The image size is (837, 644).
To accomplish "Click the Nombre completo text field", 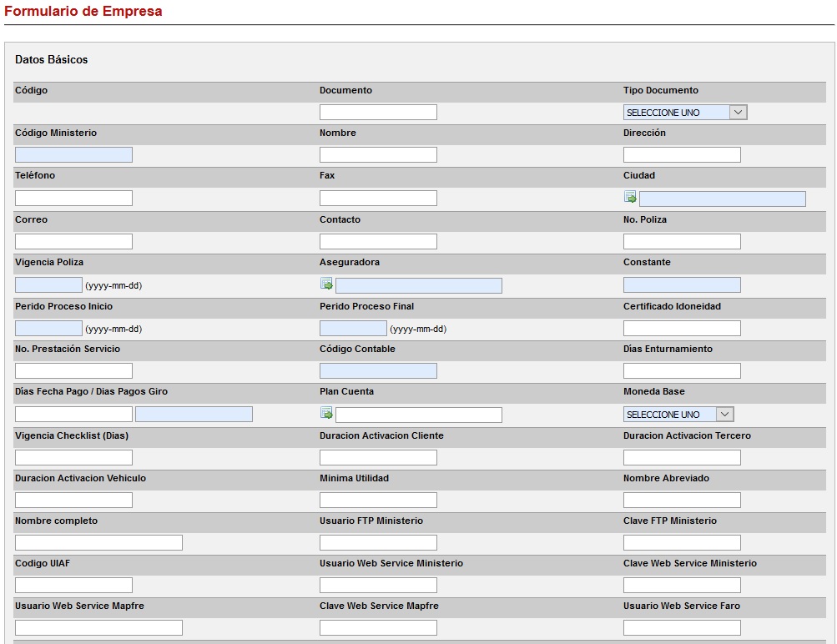I will pyautogui.click(x=98, y=542).
